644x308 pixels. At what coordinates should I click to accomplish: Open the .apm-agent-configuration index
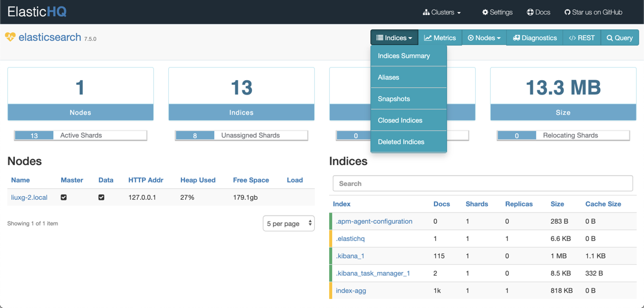[x=374, y=221]
